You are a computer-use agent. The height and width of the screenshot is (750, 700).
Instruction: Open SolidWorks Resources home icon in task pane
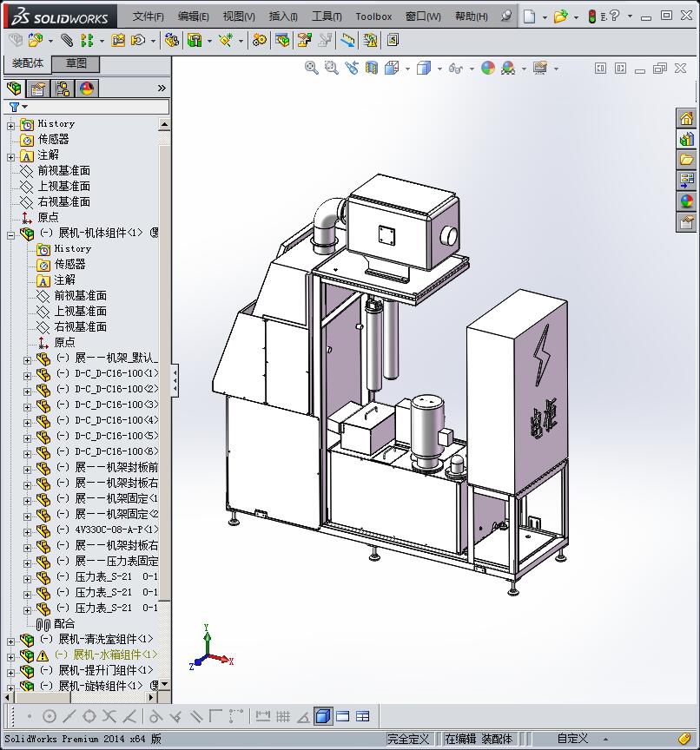pos(686,118)
